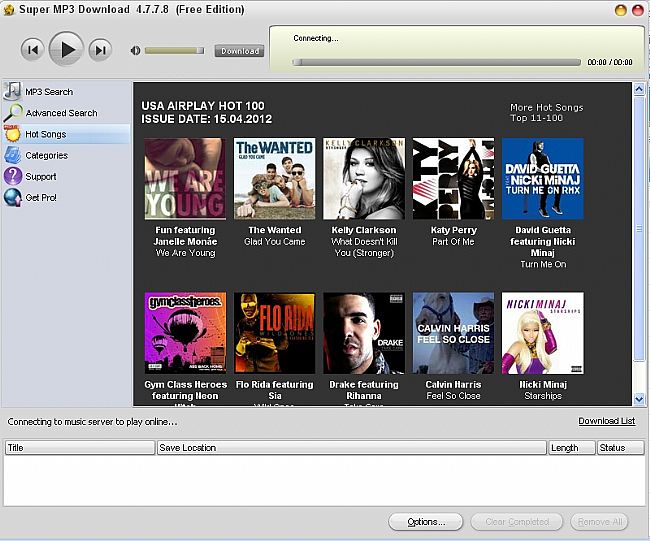Open the MP3 Search label
The width and height of the screenshot is (650, 541).
pyautogui.click(x=49, y=92)
